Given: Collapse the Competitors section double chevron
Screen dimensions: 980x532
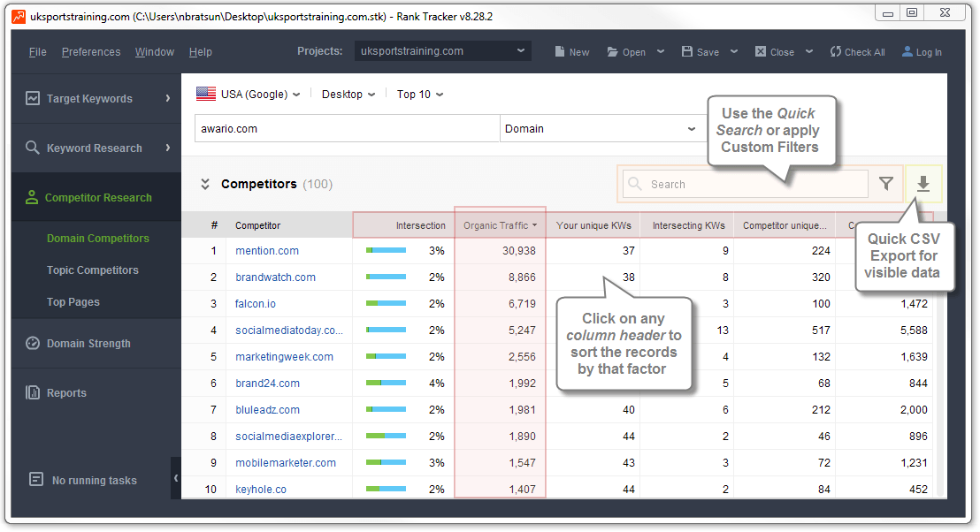Looking at the screenshot, I should 205,184.
